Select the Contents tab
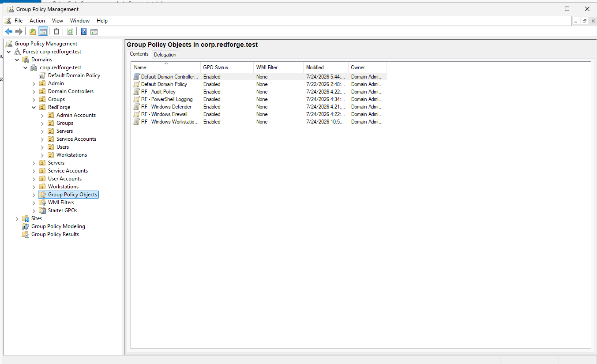 tap(139, 54)
